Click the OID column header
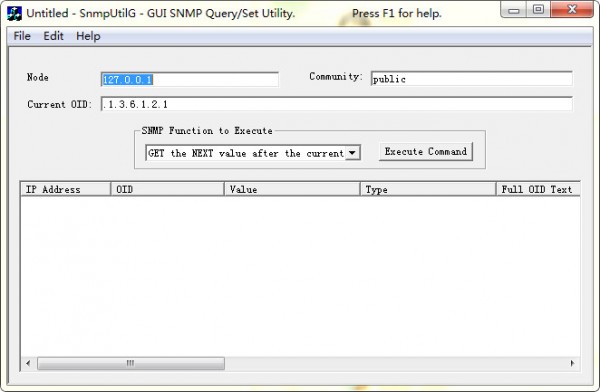Screen dimensions: 600x392 point(167,189)
